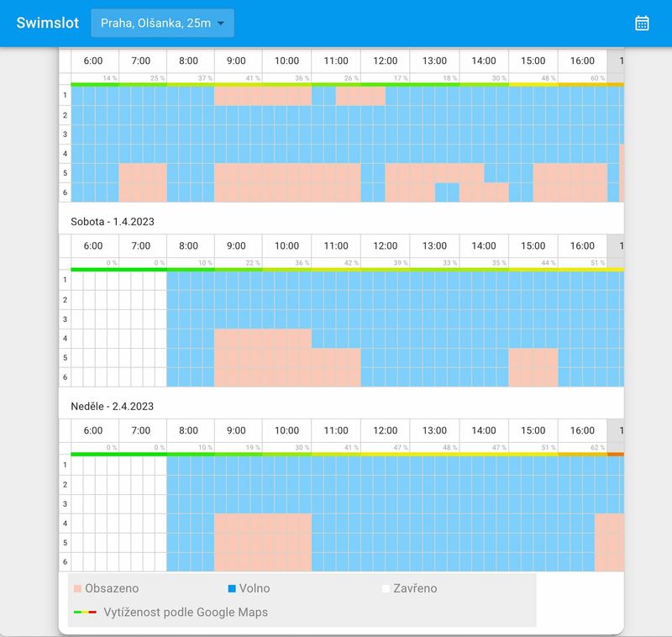Click the white Zavřeno legend swatch
Image resolution: width=672 pixels, height=637 pixels.
pyautogui.click(x=386, y=588)
